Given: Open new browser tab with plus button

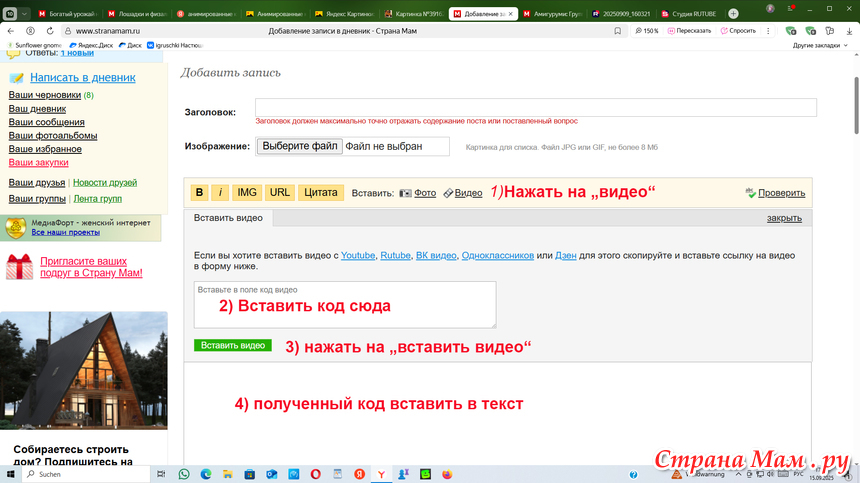Looking at the screenshot, I should pyautogui.click(x=733, y=14).
